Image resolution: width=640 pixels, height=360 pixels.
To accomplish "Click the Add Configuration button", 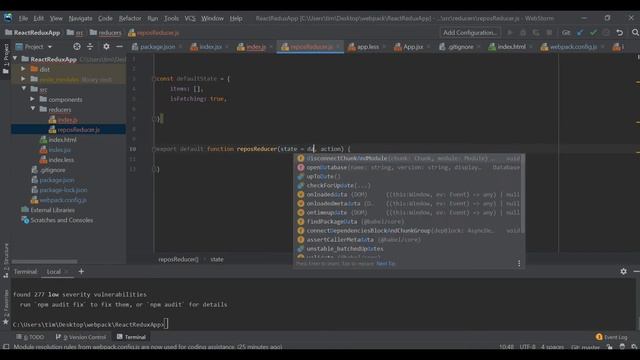I will pyautogui.click(x=470, y=33).
